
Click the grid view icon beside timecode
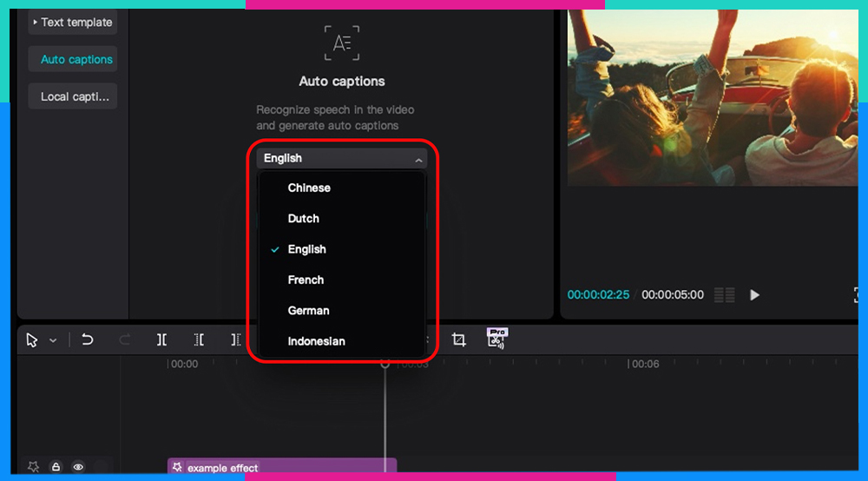coord(724,295)
